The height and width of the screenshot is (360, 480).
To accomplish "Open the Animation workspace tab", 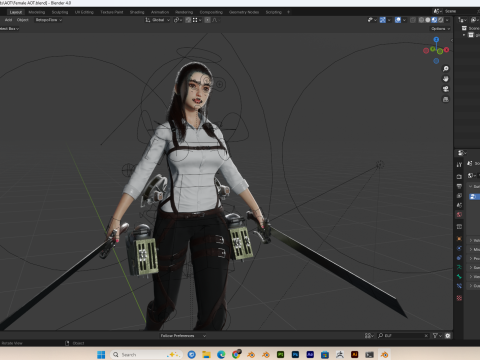I will point(160,12).
